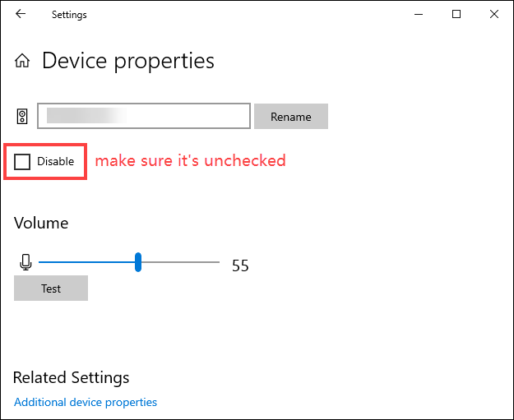
Task: Minimize the Settings window
Action: click(x=419, y=14)
